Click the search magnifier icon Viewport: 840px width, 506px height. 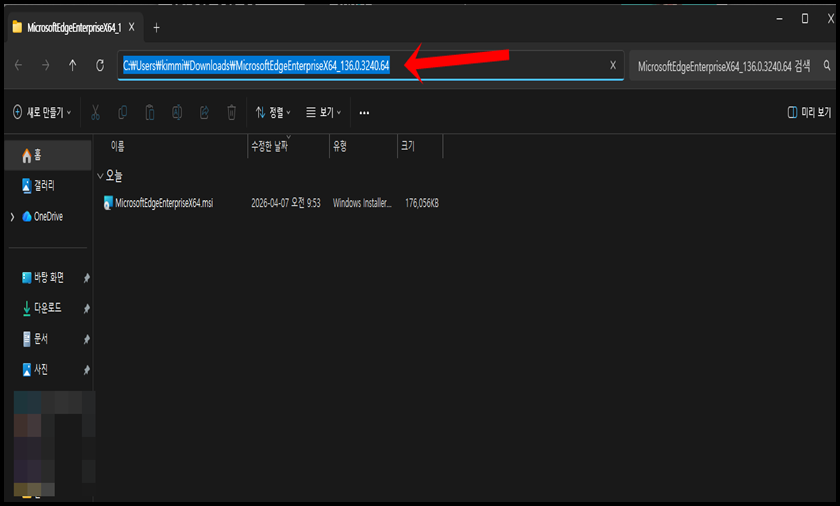[x=827, y=66]
